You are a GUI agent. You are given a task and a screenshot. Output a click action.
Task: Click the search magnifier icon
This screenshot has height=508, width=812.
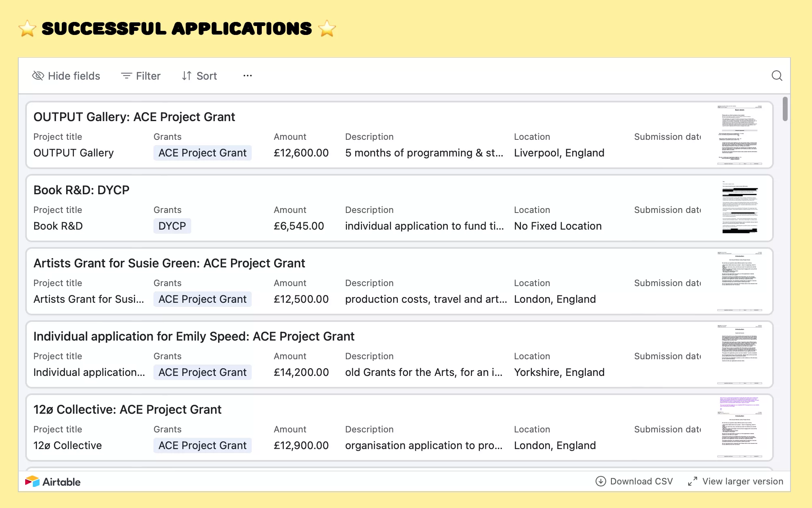(x=777, y=76)
